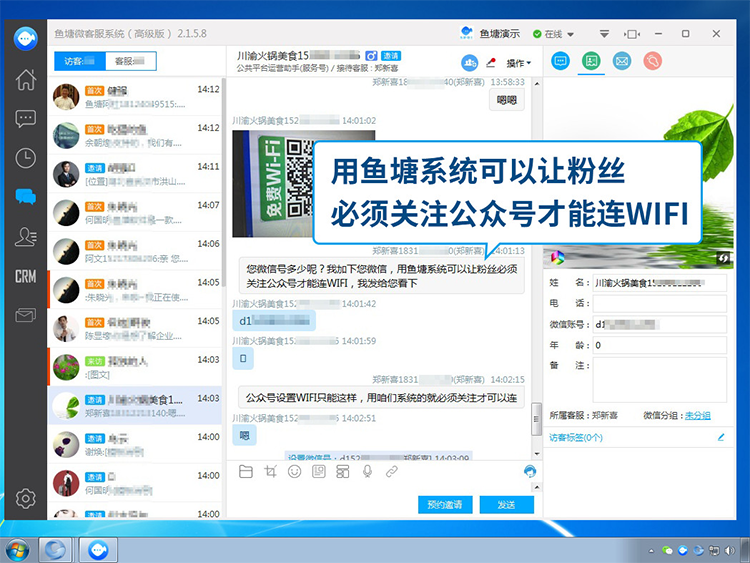Select the 14:12 conversation starting 余朝
The height and width of the screenshot is (563, 750).
coord(136,135)
